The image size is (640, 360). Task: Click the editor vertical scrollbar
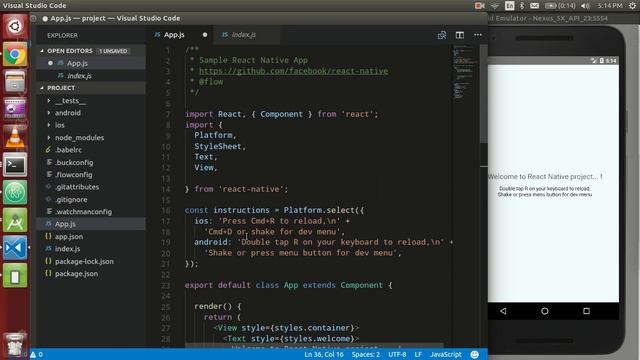[483, 94]
